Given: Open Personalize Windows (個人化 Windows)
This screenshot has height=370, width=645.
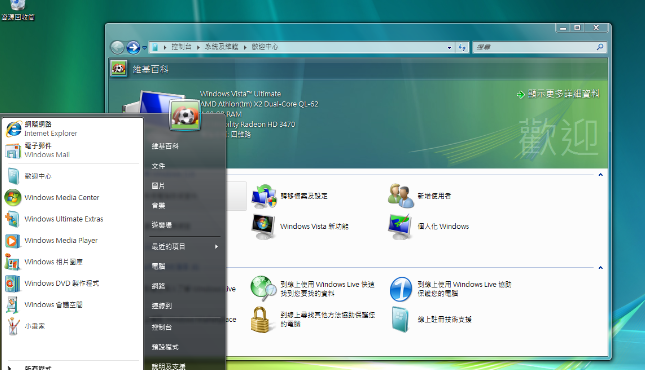Looking at the screenshot, I should point(429,226).
